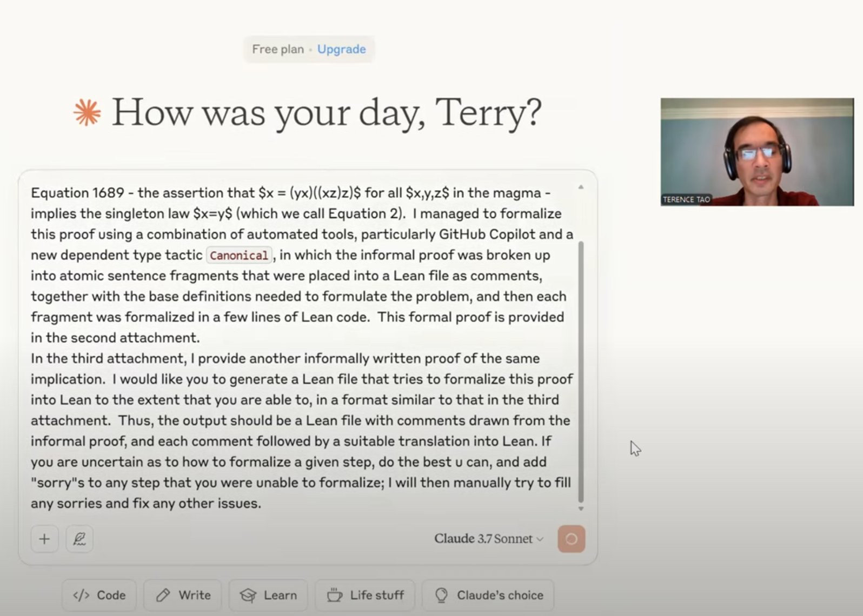The width and height of the screenshot is (863, 616).
Task: Click the orange Claude starburst logo
Action: (x=87, y=113)
